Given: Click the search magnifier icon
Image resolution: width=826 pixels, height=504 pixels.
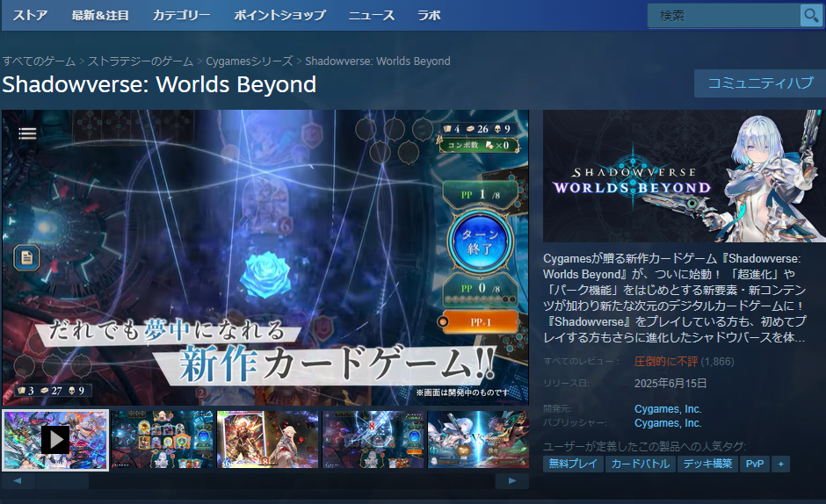Looking at the screenshot, I should [x=811, y=16].
